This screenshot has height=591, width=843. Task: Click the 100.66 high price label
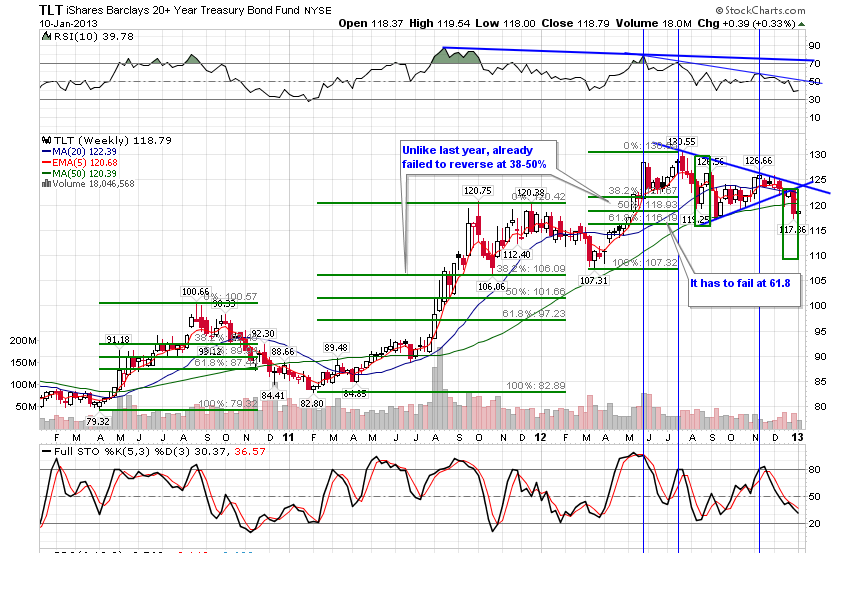[x=196, y=292]
